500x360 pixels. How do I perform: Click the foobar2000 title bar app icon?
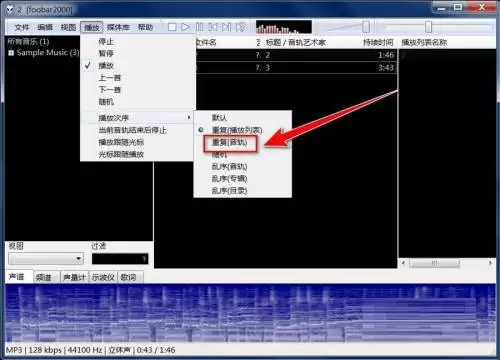click(11, 10)
